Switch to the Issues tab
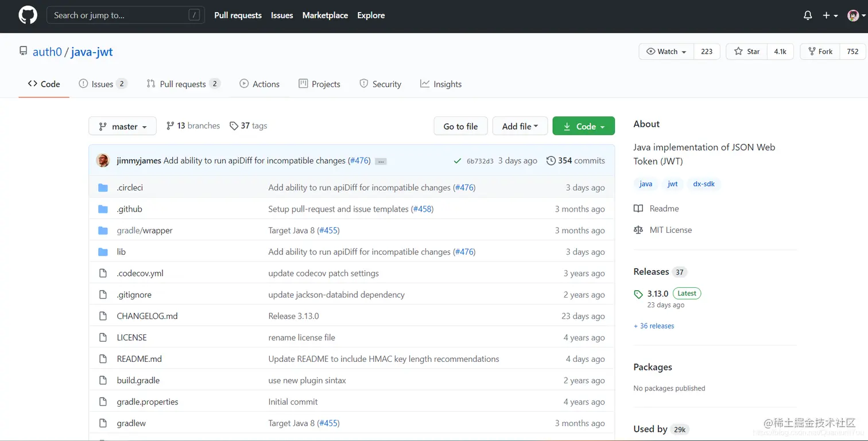This screenshot has width=868, height=441. (x=103, y=84)
